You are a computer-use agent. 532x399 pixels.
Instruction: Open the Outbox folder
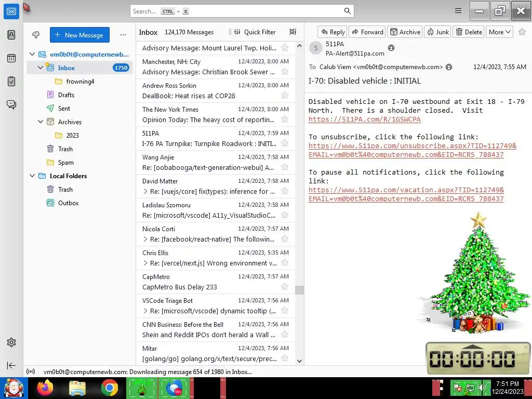pyautogui.click(x=79, y=203)
